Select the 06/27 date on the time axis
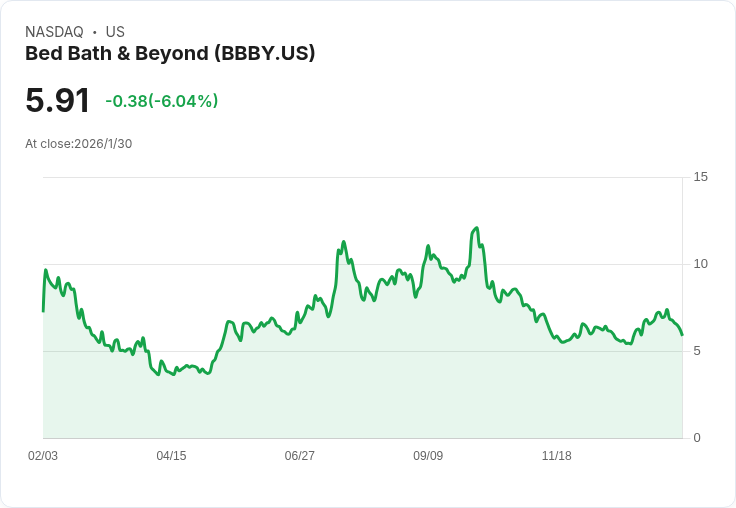The width and height of the screenshot is (736, 508). tap(299, 456)
